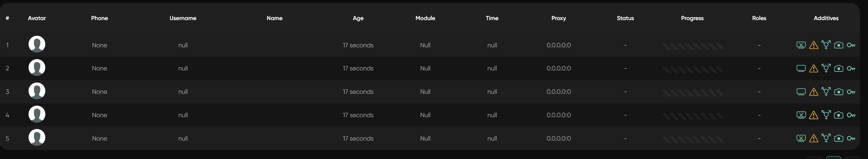Click the crossed-out monitor icon in row 1
Image resolution: width=868 pixels, height=159 pixels.
coord(801,45)
